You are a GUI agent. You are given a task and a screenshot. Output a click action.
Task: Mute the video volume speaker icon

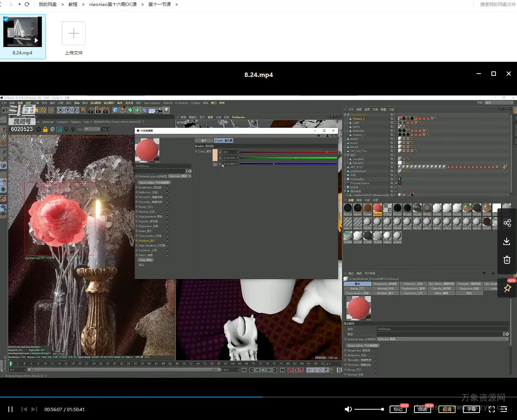click(348, 409)
